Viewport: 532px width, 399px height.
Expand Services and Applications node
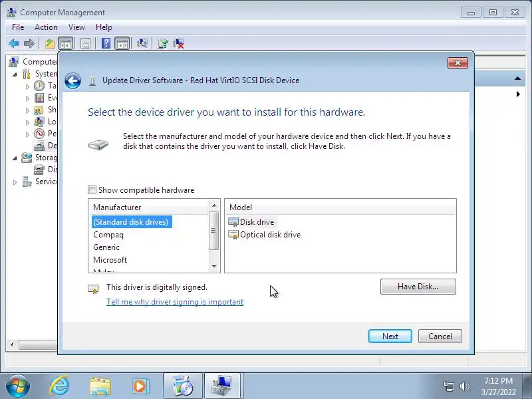[15, 182]
